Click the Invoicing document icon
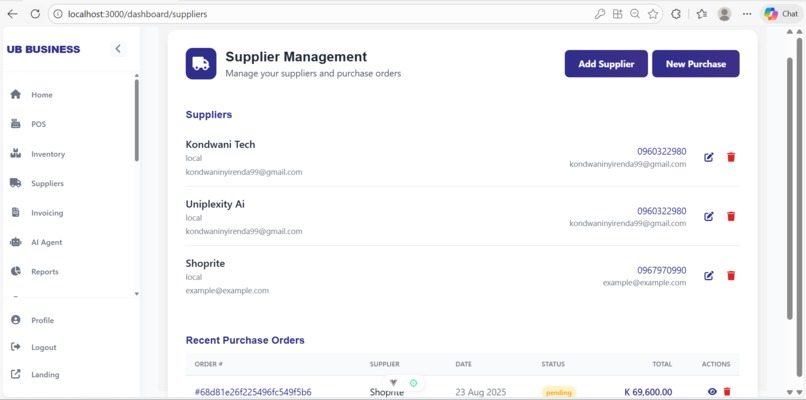This screenshot has width=806, height=400. point(15,212)
